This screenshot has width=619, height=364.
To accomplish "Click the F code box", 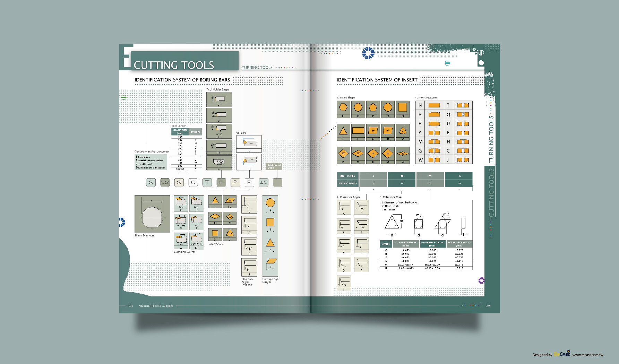I will tap(221, 182).
